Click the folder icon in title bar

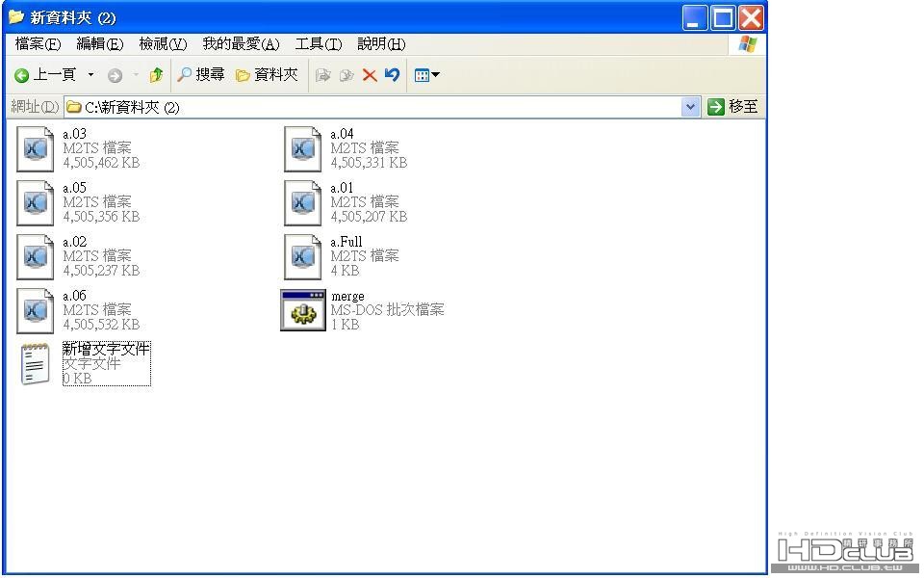(x=16, y=17)
